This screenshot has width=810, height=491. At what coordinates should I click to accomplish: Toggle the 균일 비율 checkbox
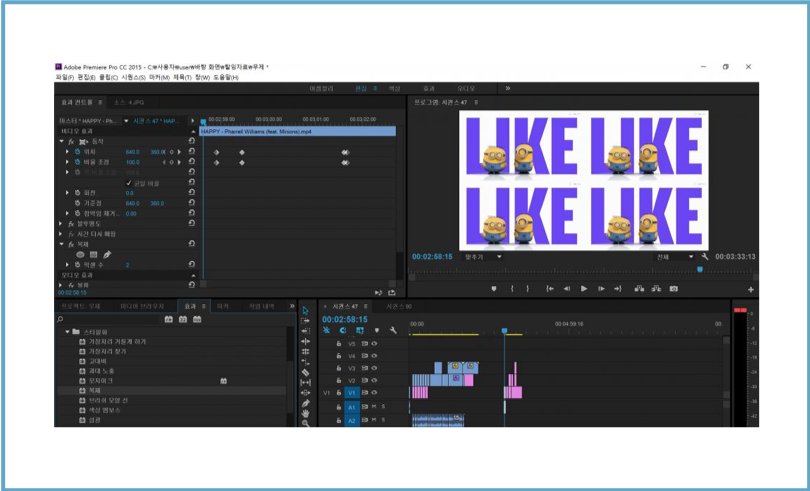point(129,183)
